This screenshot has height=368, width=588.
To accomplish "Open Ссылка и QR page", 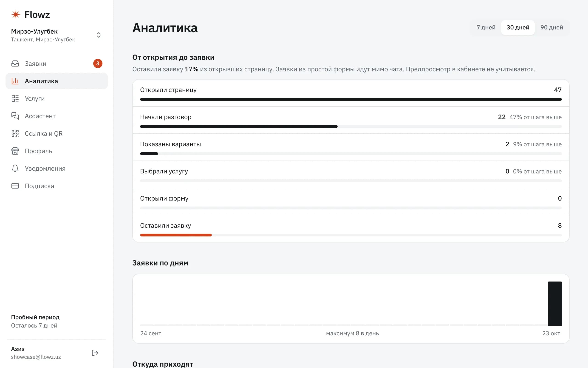I will [x=57, y=134].
